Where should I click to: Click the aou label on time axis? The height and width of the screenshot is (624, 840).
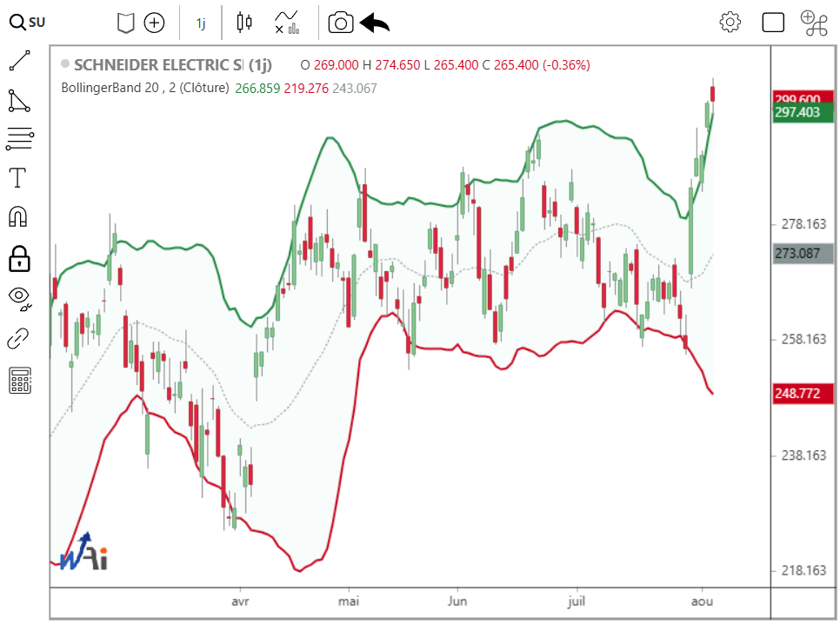(x=702, y=601)
